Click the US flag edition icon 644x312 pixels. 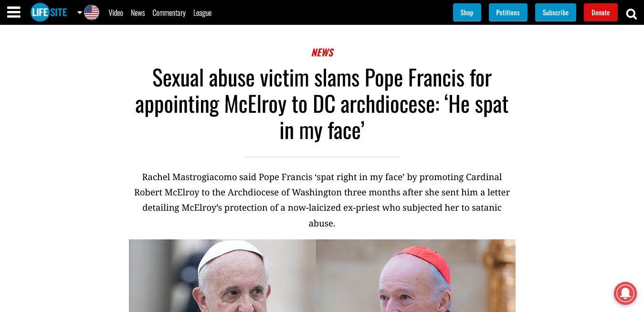click(x=92, y=12)
